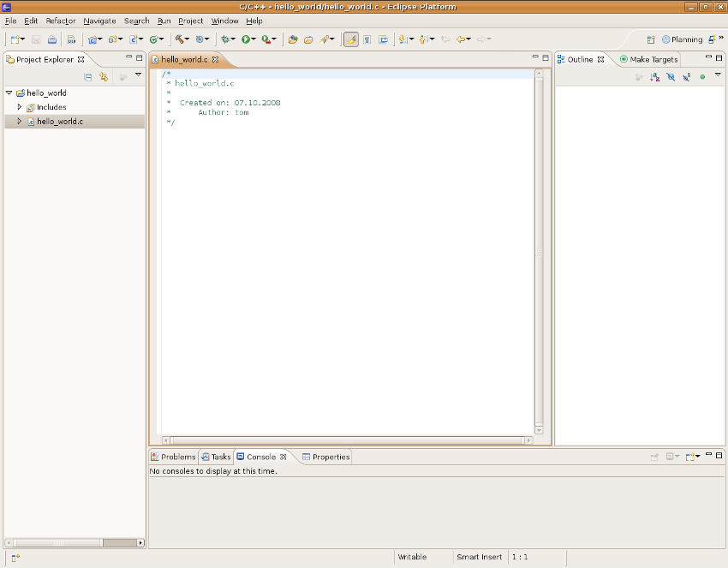Screen dimensions: 728x568
Task: Click the Open Perspective icon near Planning
Action: pyautogui.click(x=649, y=39)
